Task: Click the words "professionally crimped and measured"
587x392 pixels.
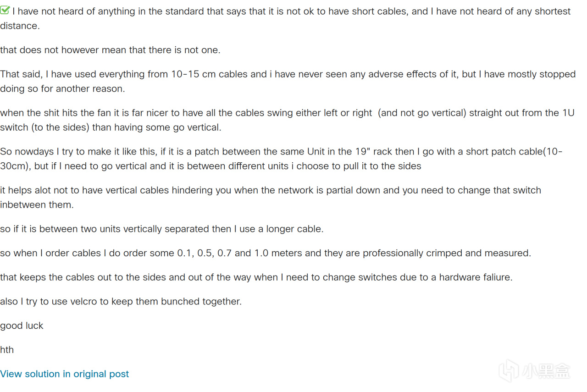Action: click(x=447, y=253)
